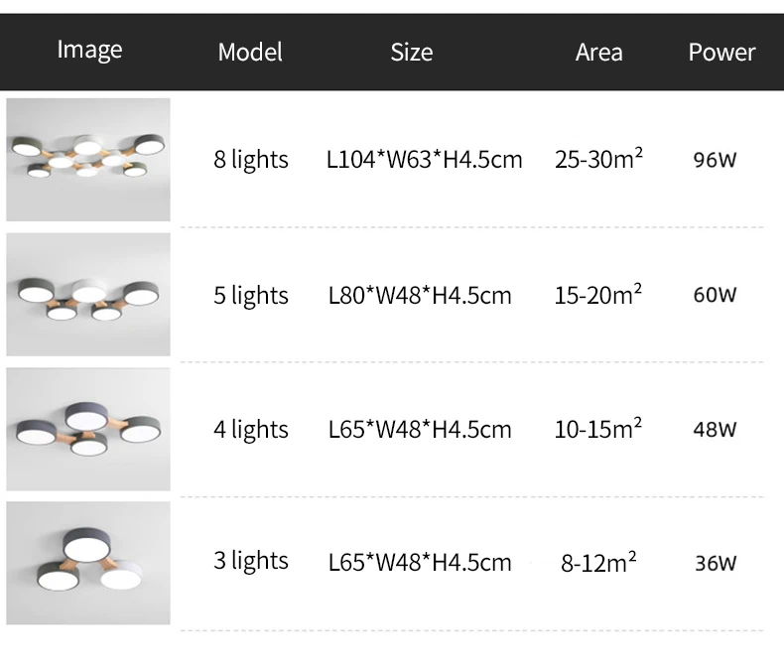Click the "4 lights" model label

[251, 430]
